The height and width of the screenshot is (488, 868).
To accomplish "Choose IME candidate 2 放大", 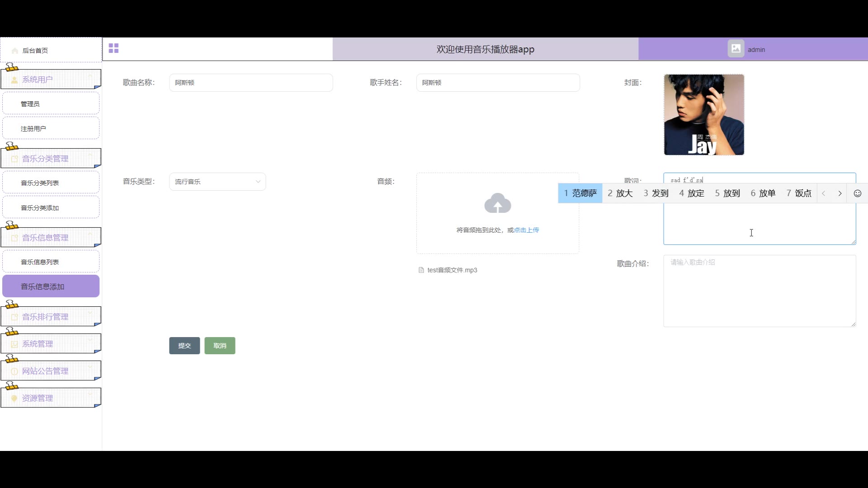I will click(620, 193).
